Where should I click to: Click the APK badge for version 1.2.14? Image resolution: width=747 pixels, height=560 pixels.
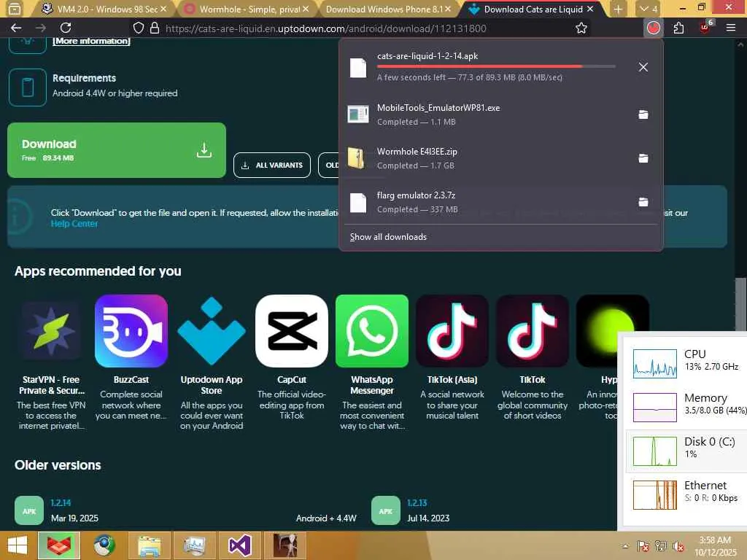click(29, 510)
